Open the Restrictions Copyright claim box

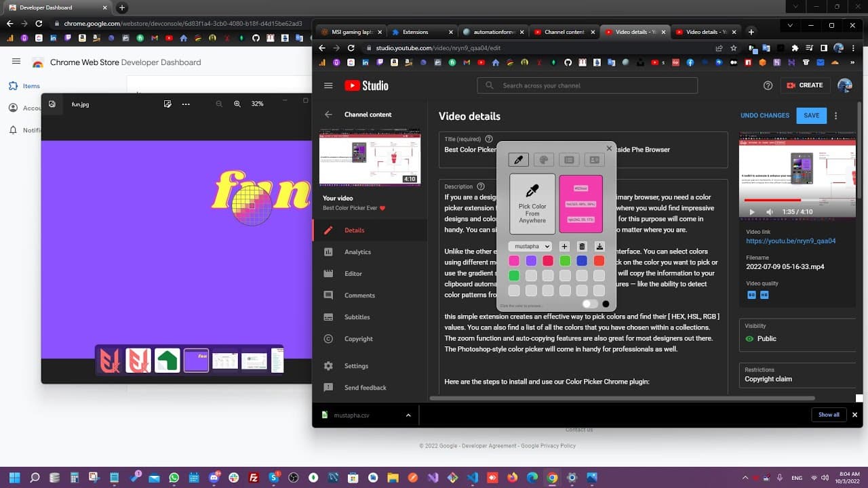pyautogui.click(x=797, y=375)
